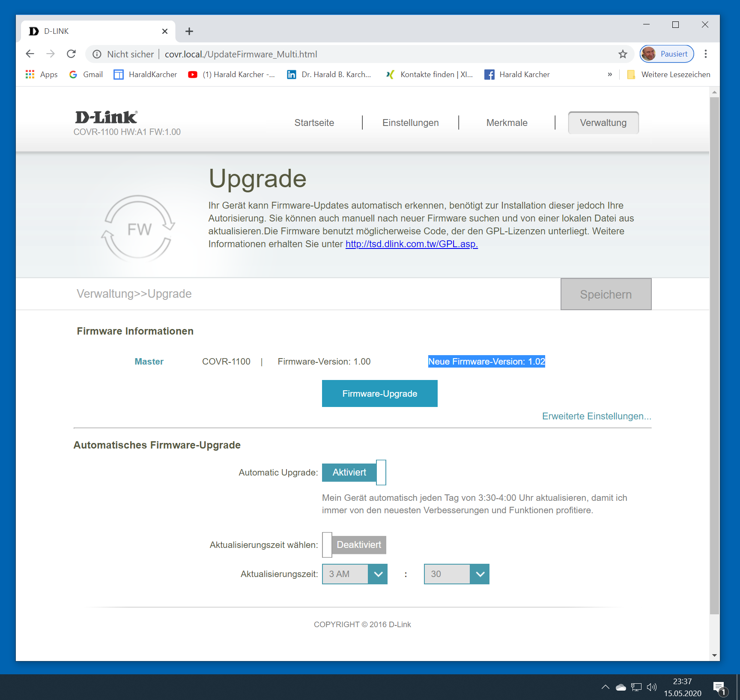Viewport: 740px width, 700px height.
Task: Open the YouTube Harald Karcher bookmark
Action: (x=231, y=75)
